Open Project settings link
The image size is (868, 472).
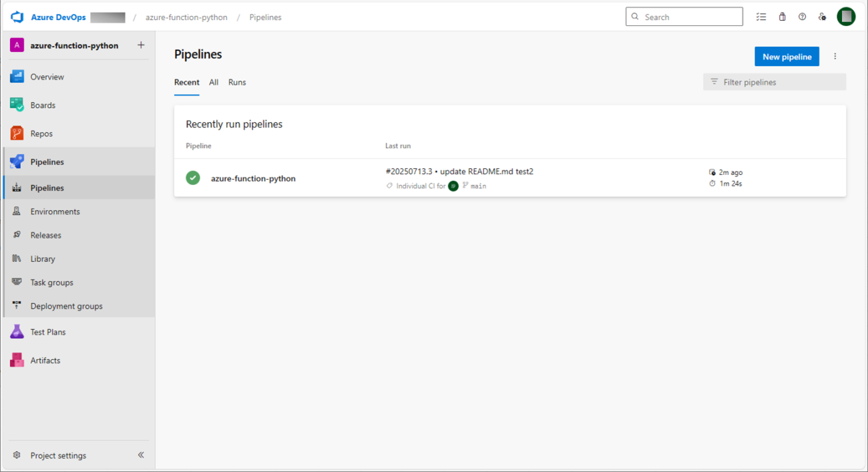click(x=58, y=455)
